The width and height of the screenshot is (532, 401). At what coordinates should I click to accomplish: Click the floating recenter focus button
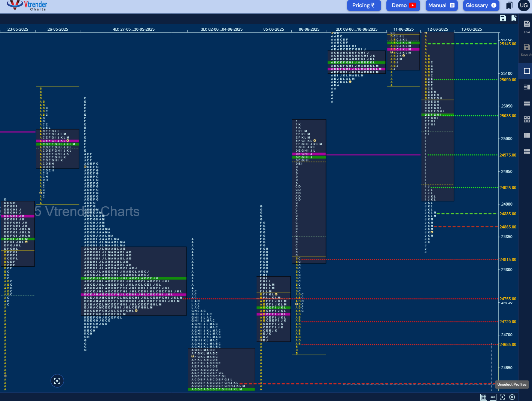[57, 381]
